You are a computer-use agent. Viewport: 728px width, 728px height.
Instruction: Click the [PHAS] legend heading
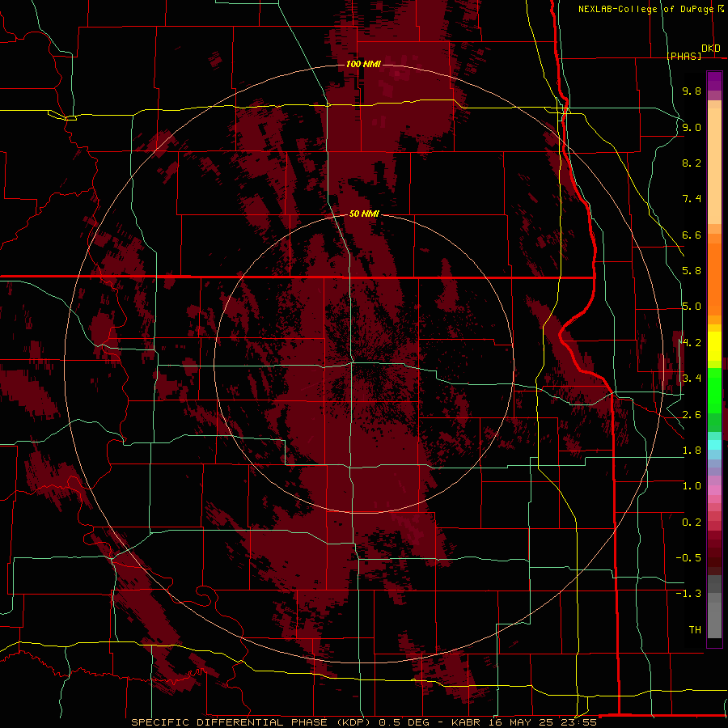pos(684,56)
